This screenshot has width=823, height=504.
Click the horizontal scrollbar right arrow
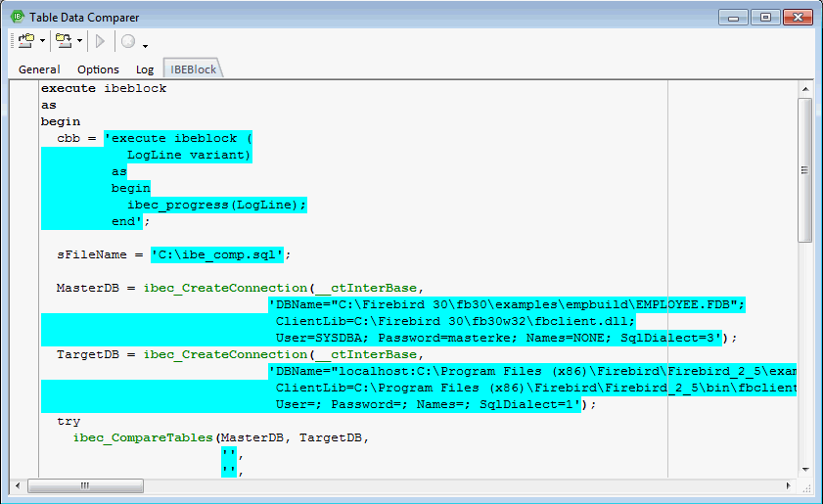click(x=789, y=485)
